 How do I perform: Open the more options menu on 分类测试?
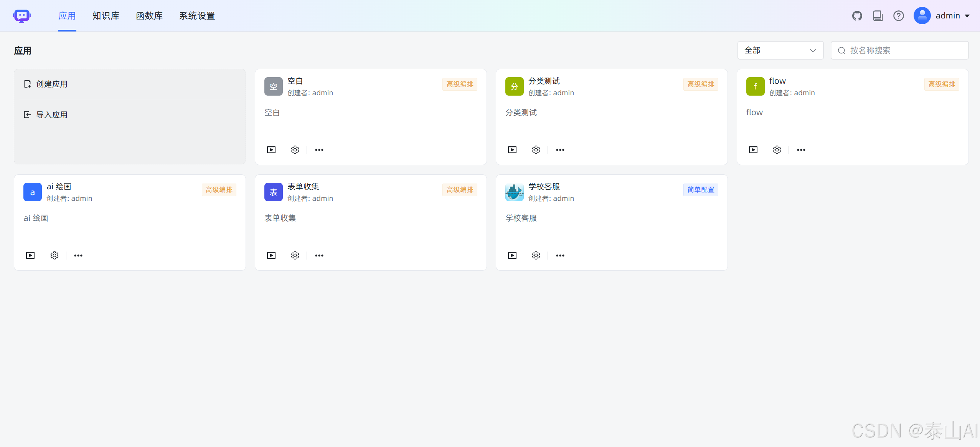click(x=559, y=150)
